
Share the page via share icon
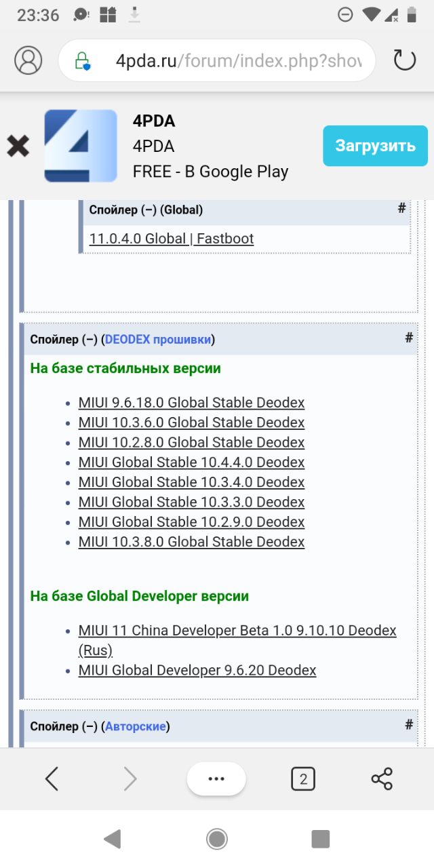click(382, 779)
